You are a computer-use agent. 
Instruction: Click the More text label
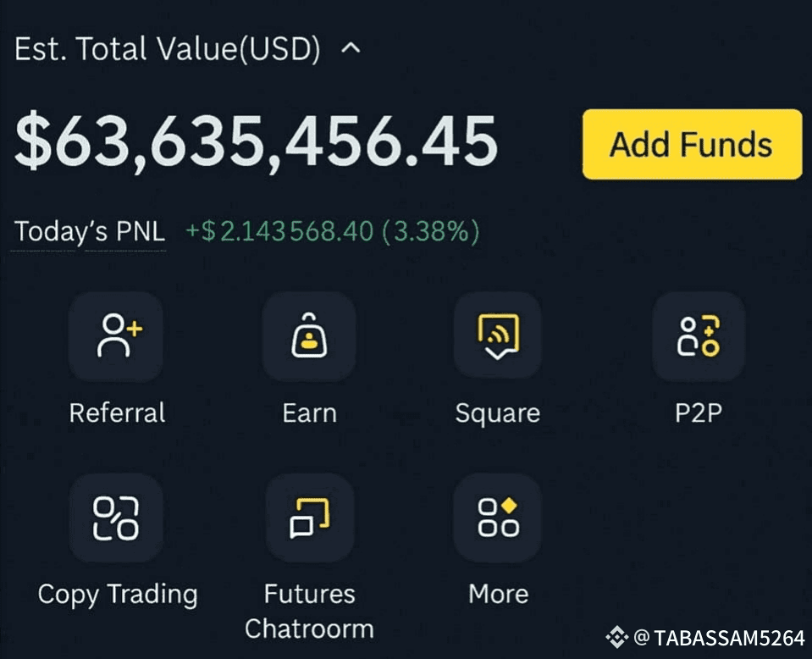[x=498, y=594]
